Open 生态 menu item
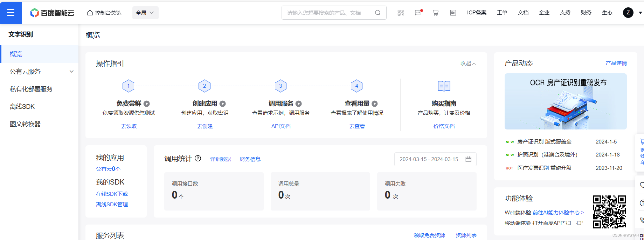 click(607, 13)
